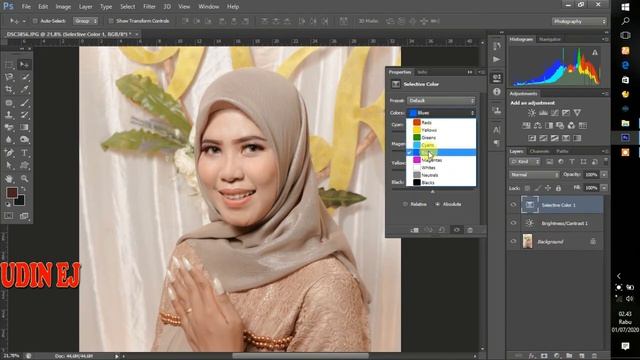
Task: Select the Absolute radio button
Action: [438, 204]
